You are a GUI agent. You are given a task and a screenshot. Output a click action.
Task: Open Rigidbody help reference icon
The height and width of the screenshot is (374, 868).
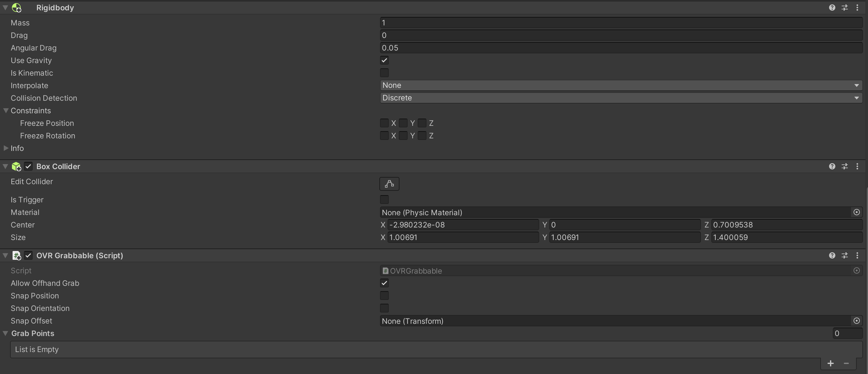pyautogui.click(x=832, y=8)
